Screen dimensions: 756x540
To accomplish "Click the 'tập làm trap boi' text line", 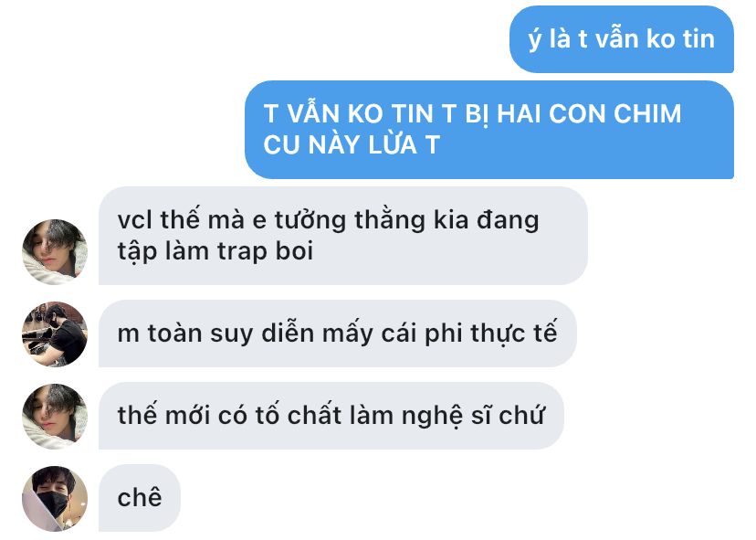I will tap(215, 252).
